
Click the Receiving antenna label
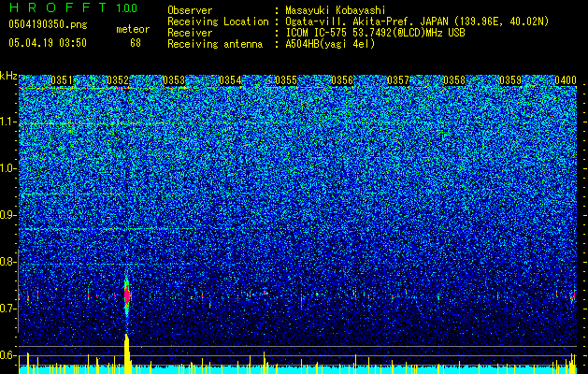click(215, 44)
